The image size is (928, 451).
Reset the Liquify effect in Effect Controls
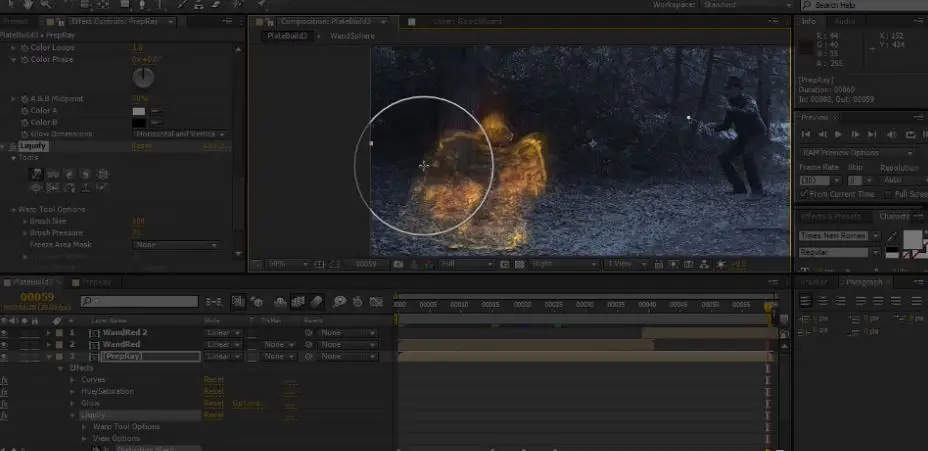[141, 146]
